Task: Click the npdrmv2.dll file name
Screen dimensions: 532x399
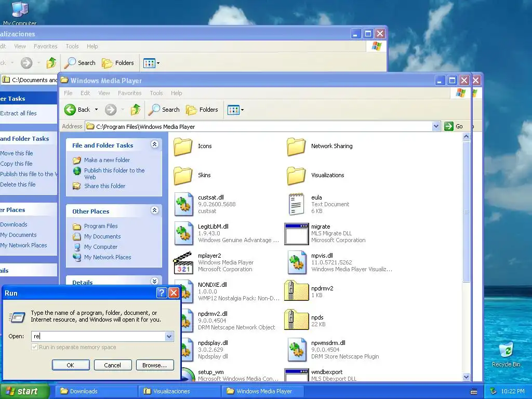Action: tap(212, 314)
